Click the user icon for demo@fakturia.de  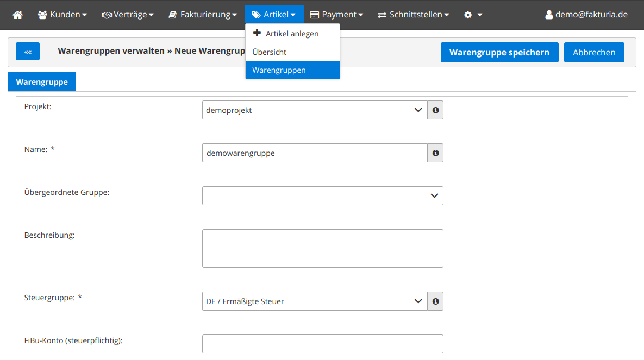[x=549, y=15]
